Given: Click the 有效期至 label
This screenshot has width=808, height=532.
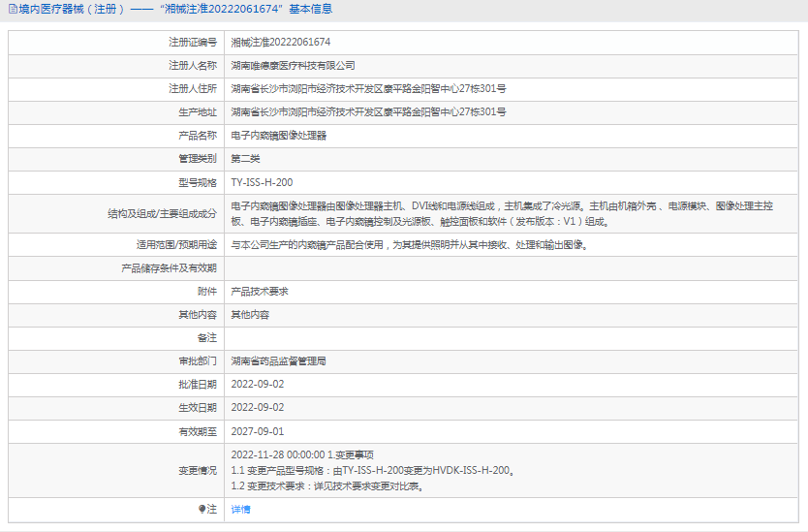Looking at the screenshot, I should pos(198,431).
